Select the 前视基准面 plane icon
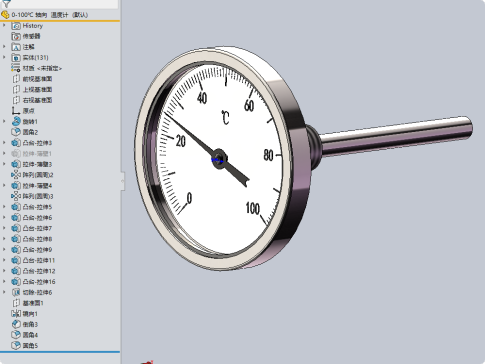 (x=16, y=79)
